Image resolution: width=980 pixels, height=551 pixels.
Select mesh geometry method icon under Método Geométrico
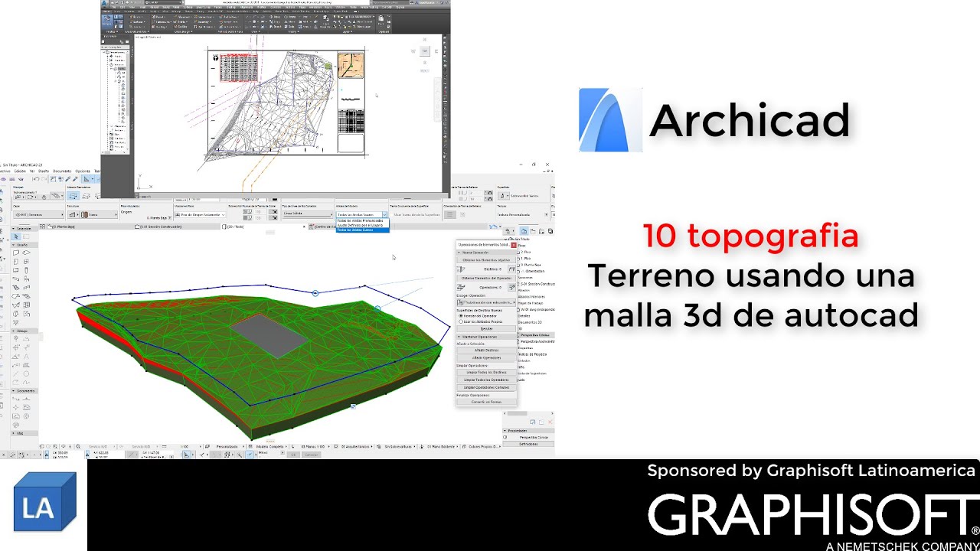tap(73, 196)
